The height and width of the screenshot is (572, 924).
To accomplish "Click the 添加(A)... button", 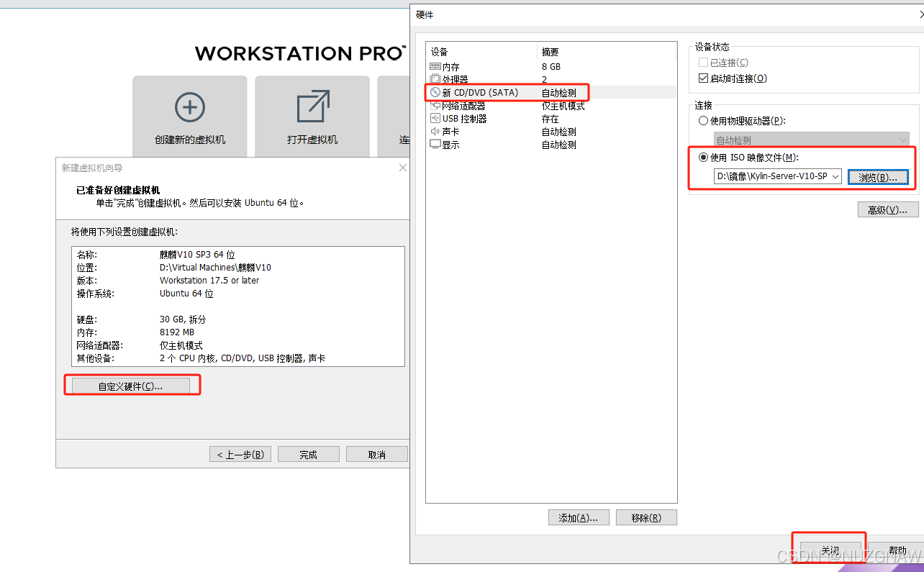I will click(579, 517).
